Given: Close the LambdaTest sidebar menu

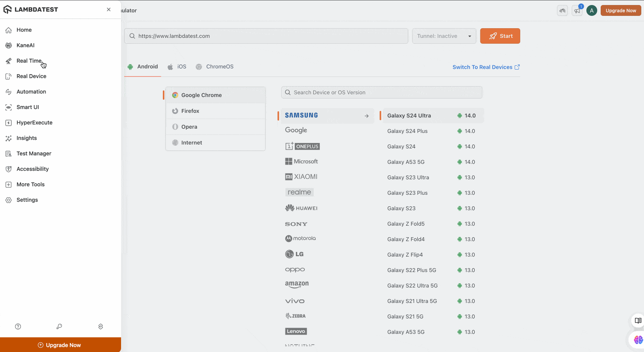Looking at the screenshot, I should pyautogui.click(x=109, y=10).
